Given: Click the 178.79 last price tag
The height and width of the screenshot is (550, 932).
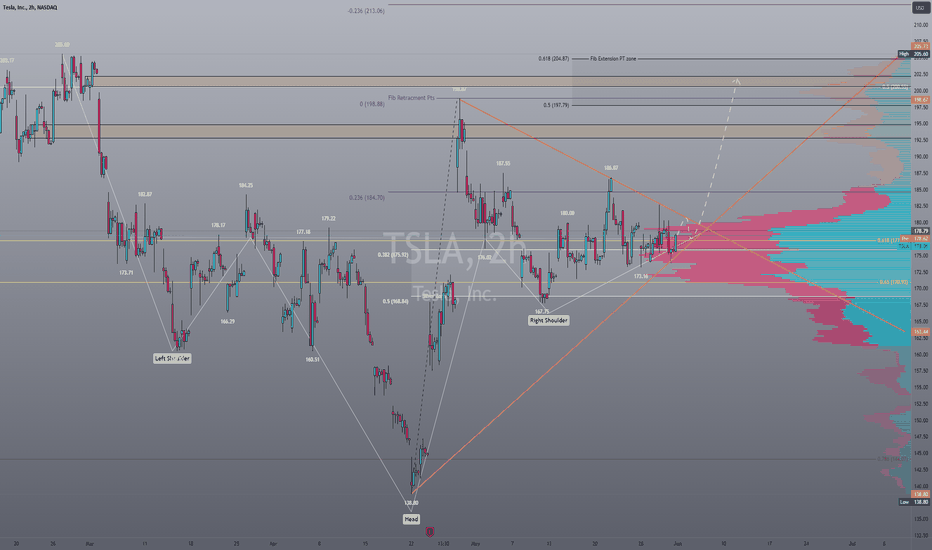Looking at the screenshot, I should click(921, 231).
